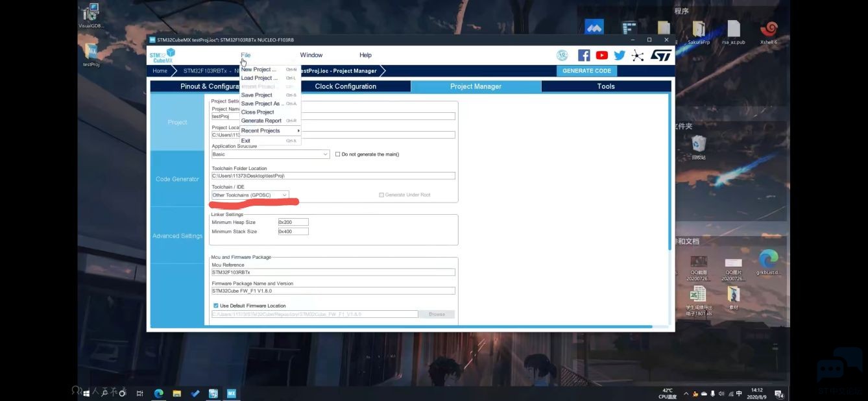This screenshot has height=401, width=868.
Task: Open testProj desktop icon
Action: pyautogui.click(x=91, y=55)
